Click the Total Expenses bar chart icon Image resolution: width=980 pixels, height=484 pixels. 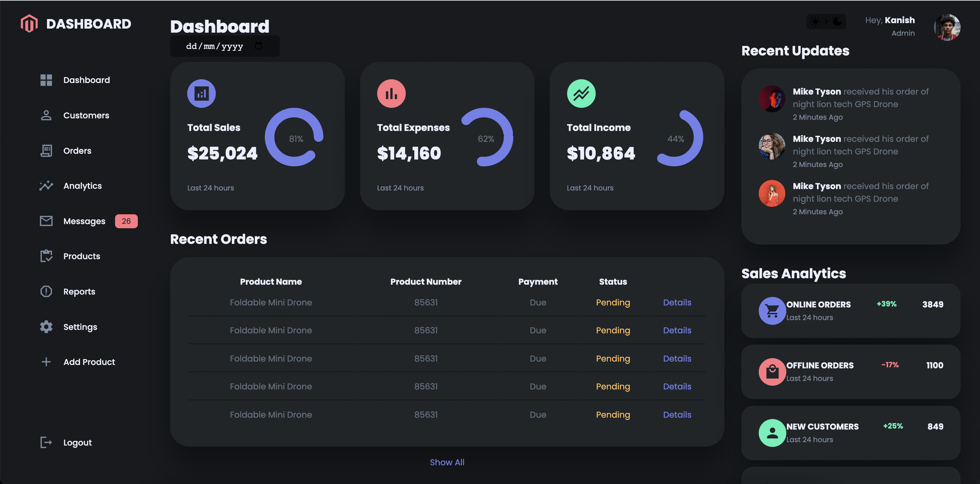391,94
